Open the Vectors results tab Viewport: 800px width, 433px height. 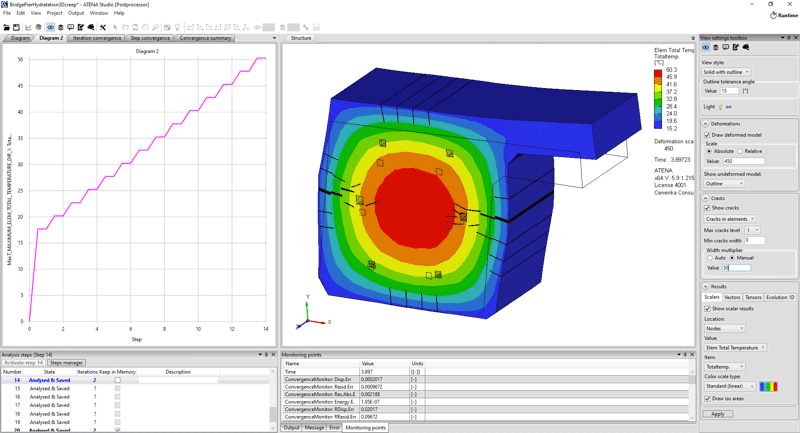tap(732, 297)
